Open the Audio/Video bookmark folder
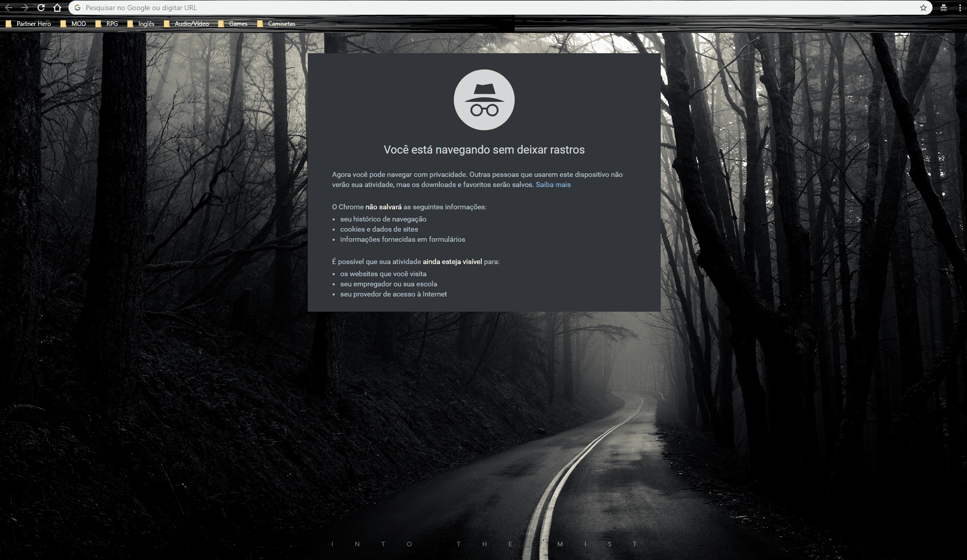967x560 pixels. [186, 24]
